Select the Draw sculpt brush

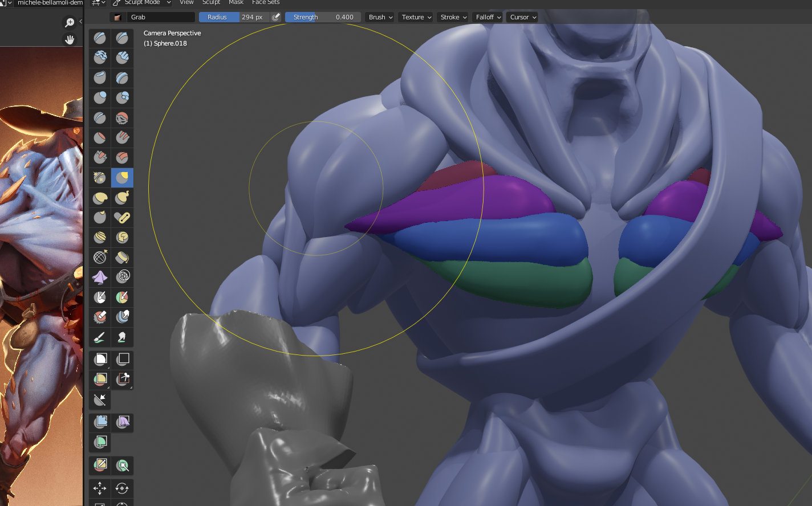[100, 38]
